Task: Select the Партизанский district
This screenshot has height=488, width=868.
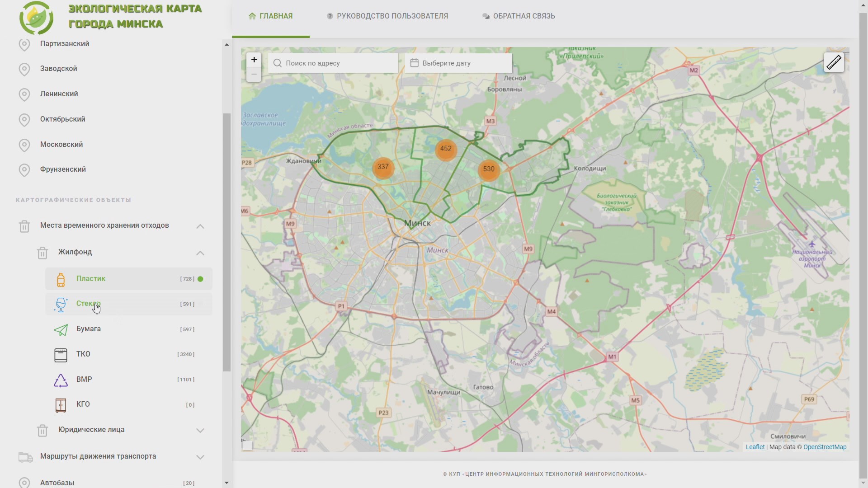Action: pyautogui.click(x=65, y=44)
